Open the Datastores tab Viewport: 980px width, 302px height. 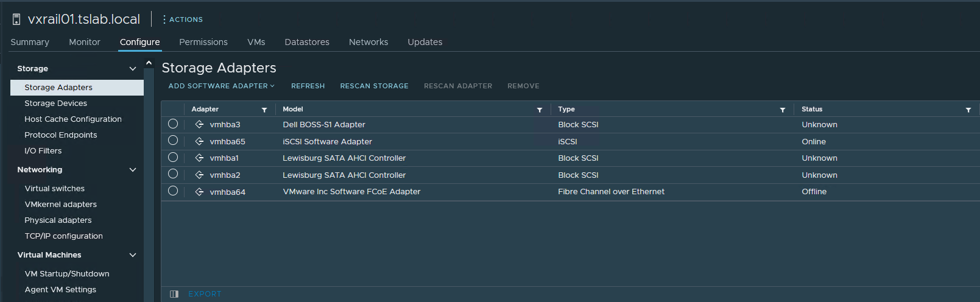click(x=307, y=42)
